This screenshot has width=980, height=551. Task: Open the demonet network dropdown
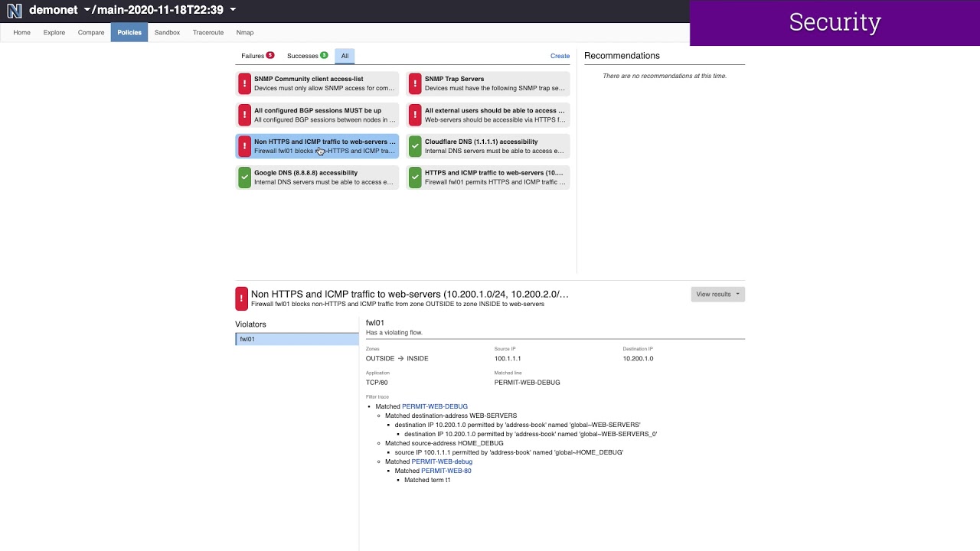point(60,10)
